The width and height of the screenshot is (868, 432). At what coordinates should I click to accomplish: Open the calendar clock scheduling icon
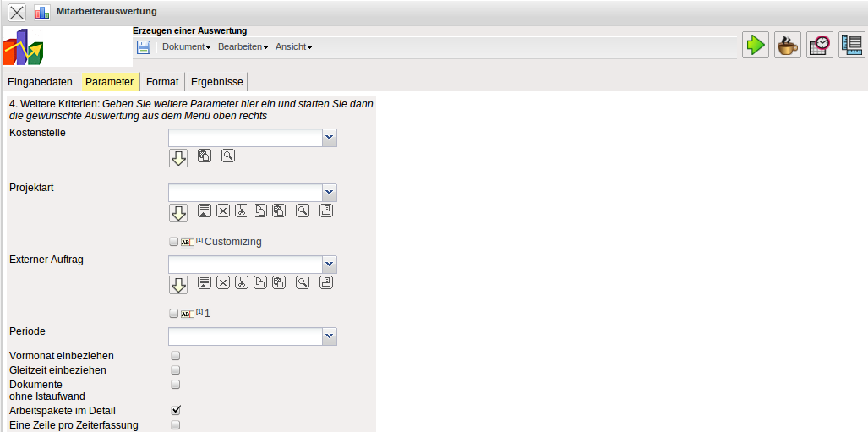[819, 45]
